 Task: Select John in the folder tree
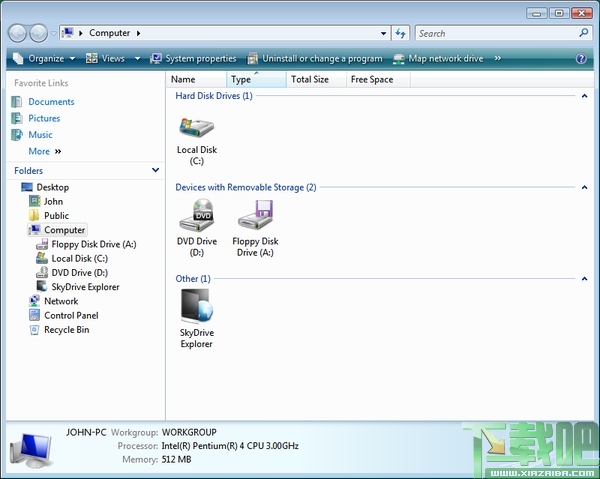[x=53, y=201]
